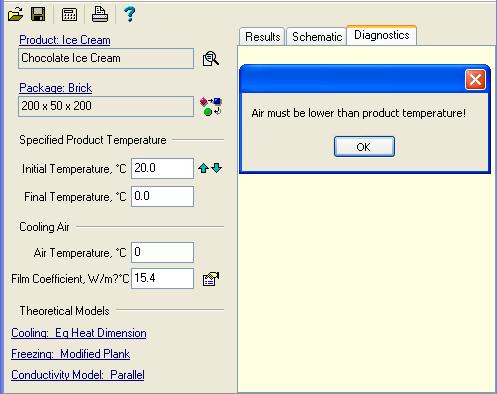Screen dimensions: 497x394
Task: Click the printer toolbar icon
Action: coord(100,15)
